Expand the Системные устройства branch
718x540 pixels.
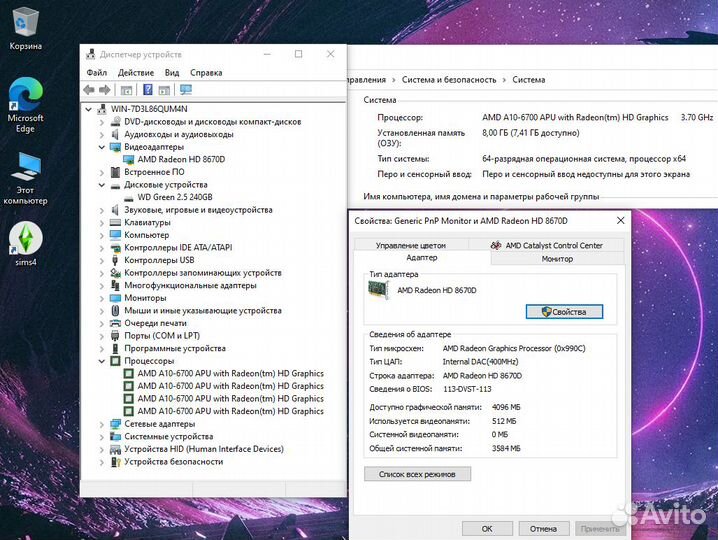pyautogui.click(x=102, y=436)
